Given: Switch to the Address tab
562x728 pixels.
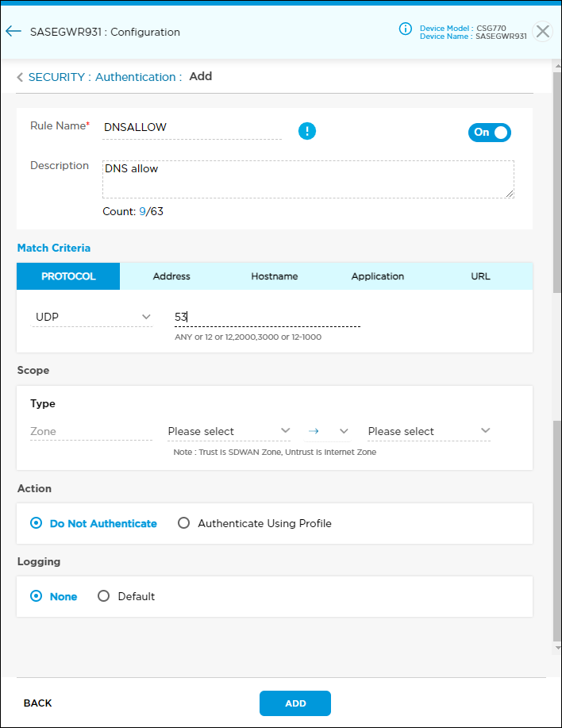Looking at the screenshot, I should click(x=171, y=275).
